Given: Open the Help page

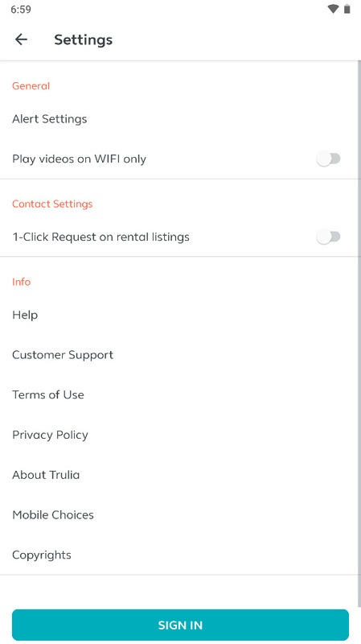Looking at the screenshot, I should [179, 315].
